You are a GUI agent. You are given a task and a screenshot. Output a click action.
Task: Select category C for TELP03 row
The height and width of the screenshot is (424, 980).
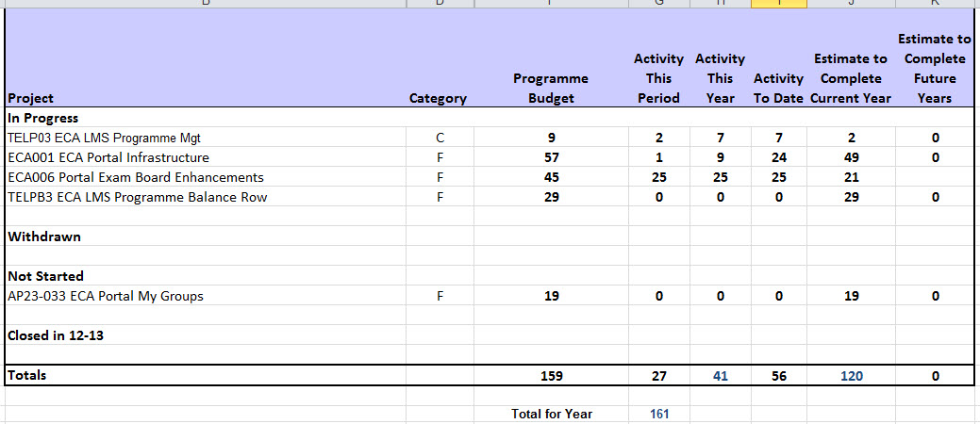439,138
